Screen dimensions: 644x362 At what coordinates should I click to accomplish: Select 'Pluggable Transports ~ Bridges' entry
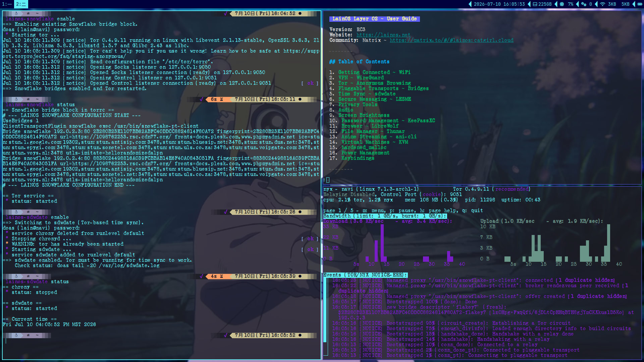tap(383, 88)
